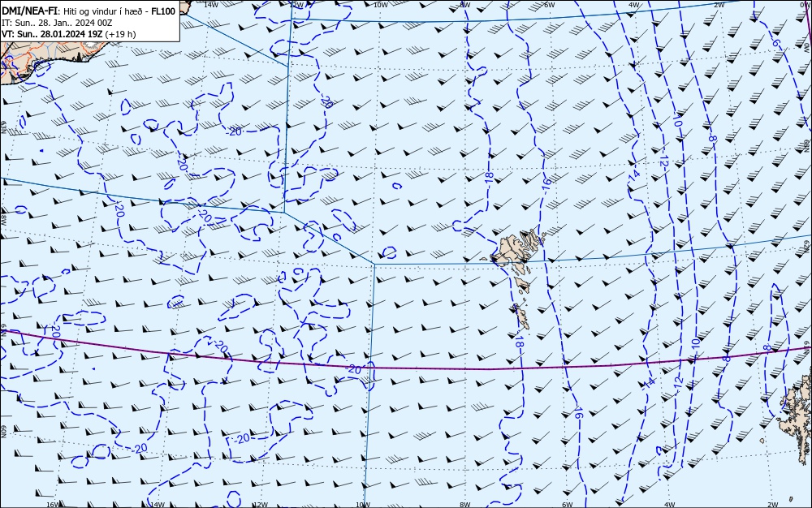Image resolution: width=812 pixels, height=508 pixels.
Task: Click the 6W longitude label on the top edge
Action: pyautogui.click(x=550, y=5)
